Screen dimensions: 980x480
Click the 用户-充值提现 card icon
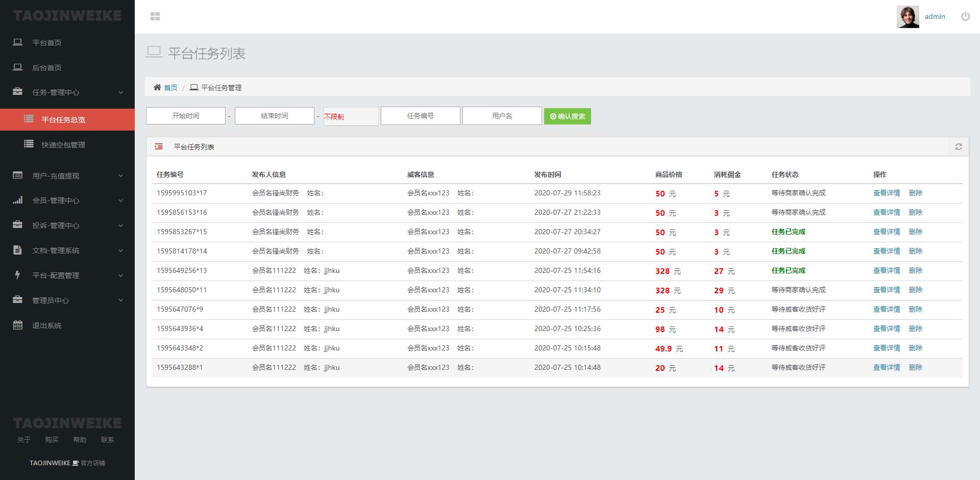click(x=17, y=175)
